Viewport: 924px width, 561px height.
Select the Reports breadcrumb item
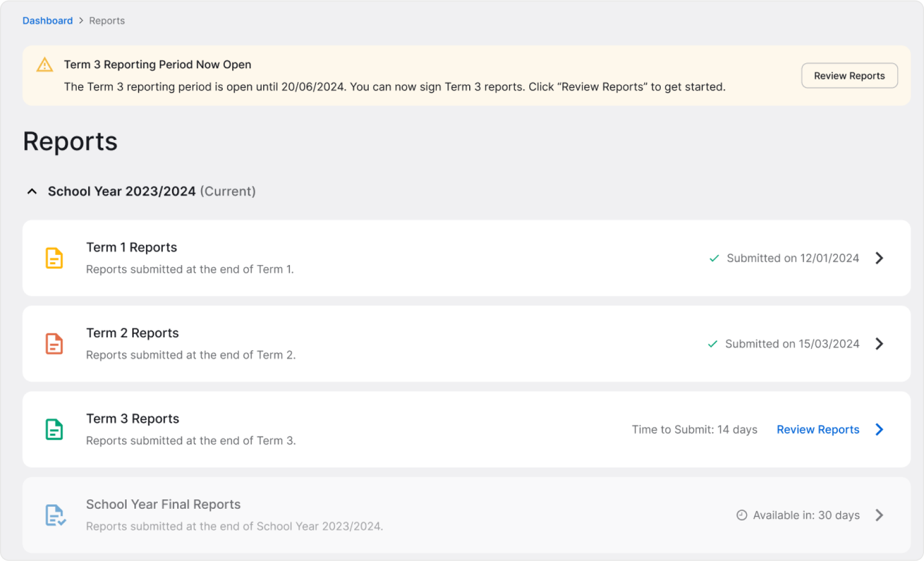click(107, 21)
